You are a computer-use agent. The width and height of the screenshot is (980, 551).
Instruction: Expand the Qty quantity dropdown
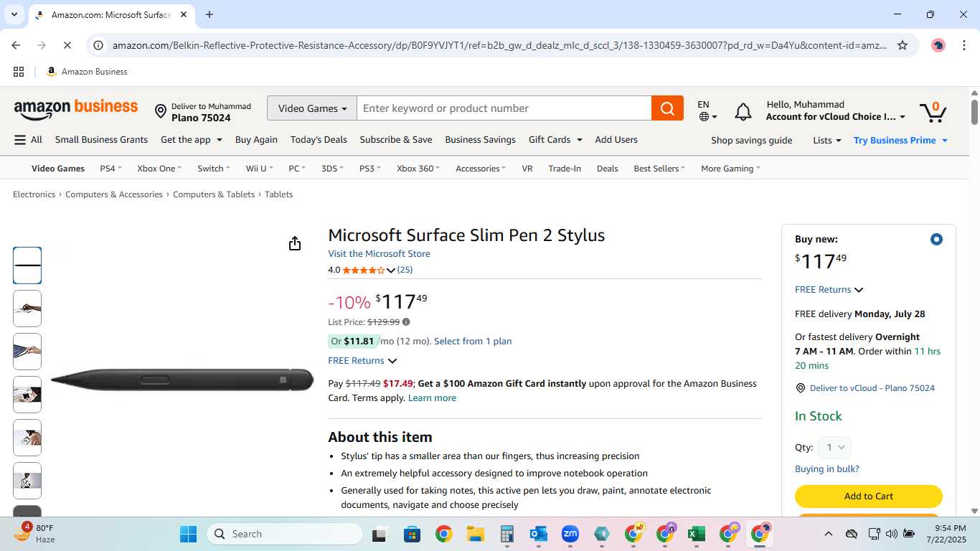pyautogui.click(x=834, y=447)
